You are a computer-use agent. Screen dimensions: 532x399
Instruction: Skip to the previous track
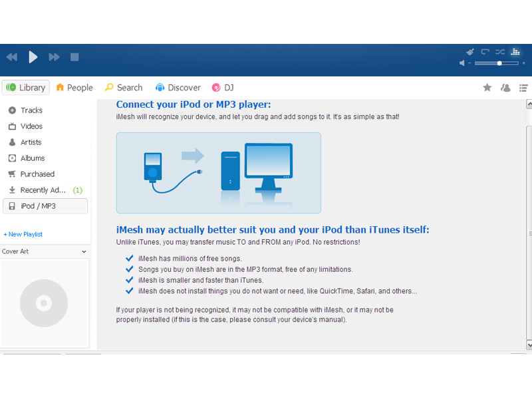click(x=12, y=57)
